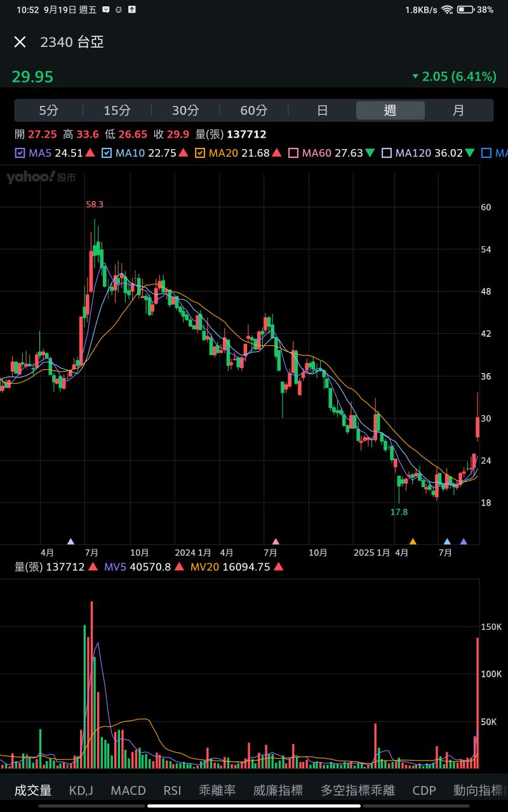
Task: Tap the 2025 1月 date axis label
Action: 372,553
